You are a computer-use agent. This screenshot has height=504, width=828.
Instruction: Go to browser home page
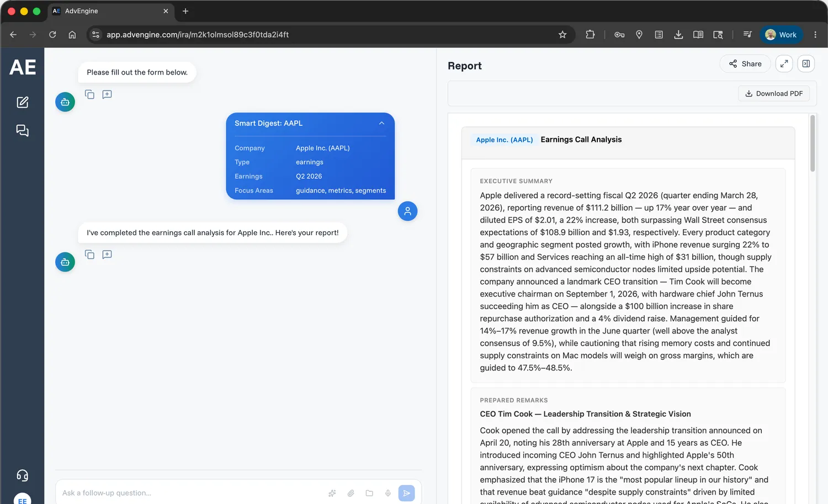[x=72, y=35]
